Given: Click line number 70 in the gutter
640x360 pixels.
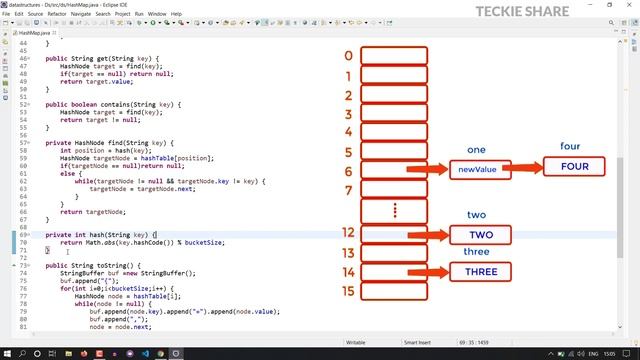Looking at the screenshot, I should click(23, 242).
